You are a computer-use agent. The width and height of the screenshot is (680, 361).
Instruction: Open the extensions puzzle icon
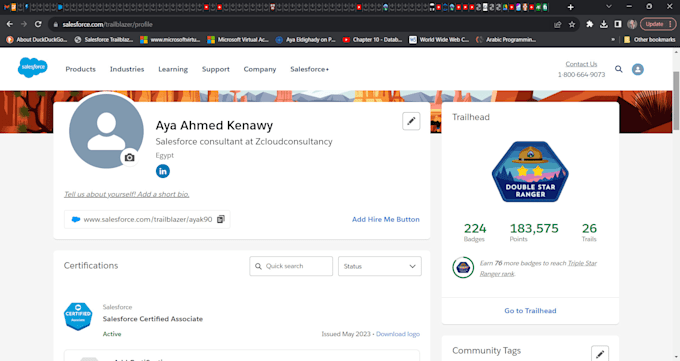(589, 24)
